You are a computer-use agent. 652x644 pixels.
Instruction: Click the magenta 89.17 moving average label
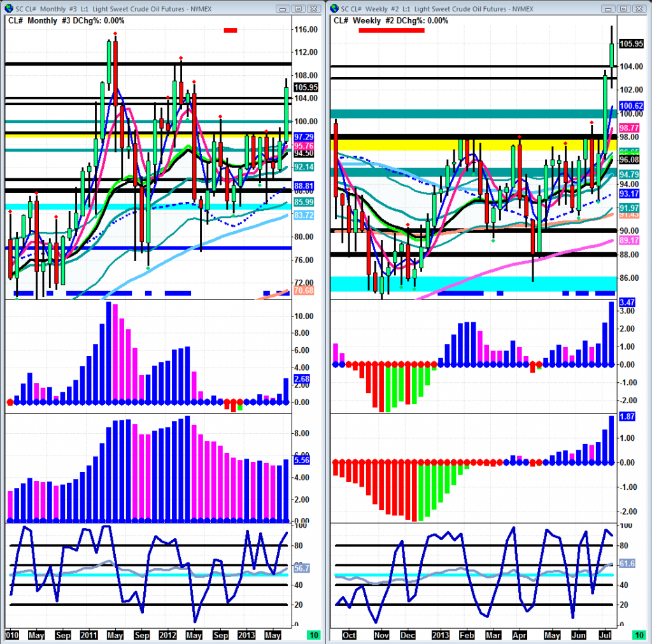pyautogui.click(x=631, y=240)
